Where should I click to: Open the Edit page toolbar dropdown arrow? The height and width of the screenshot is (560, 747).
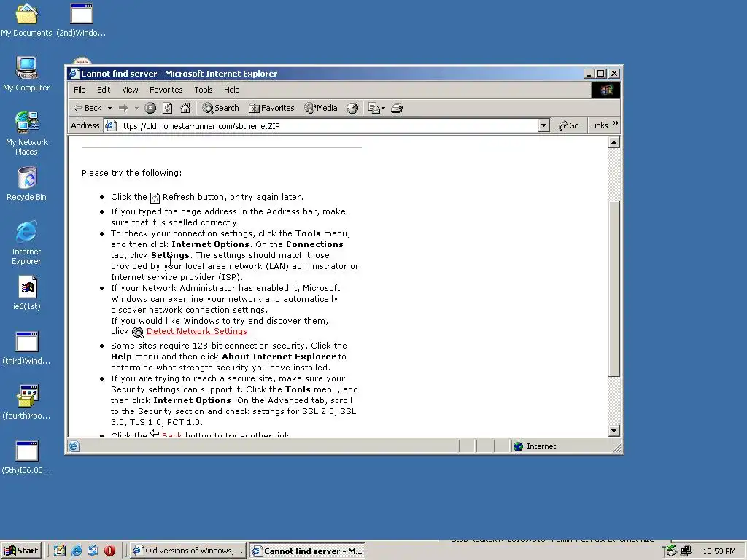pos(383,108)
